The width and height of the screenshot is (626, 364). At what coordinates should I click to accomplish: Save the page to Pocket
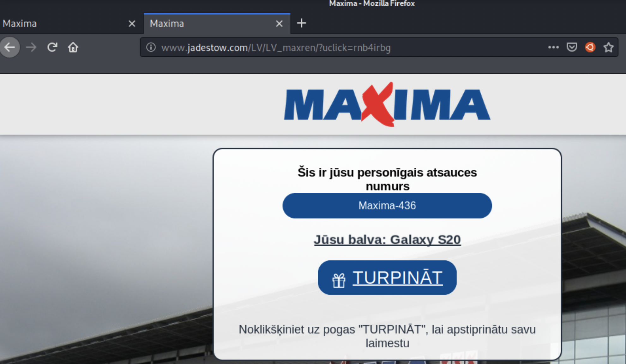[x=572, y=47]
